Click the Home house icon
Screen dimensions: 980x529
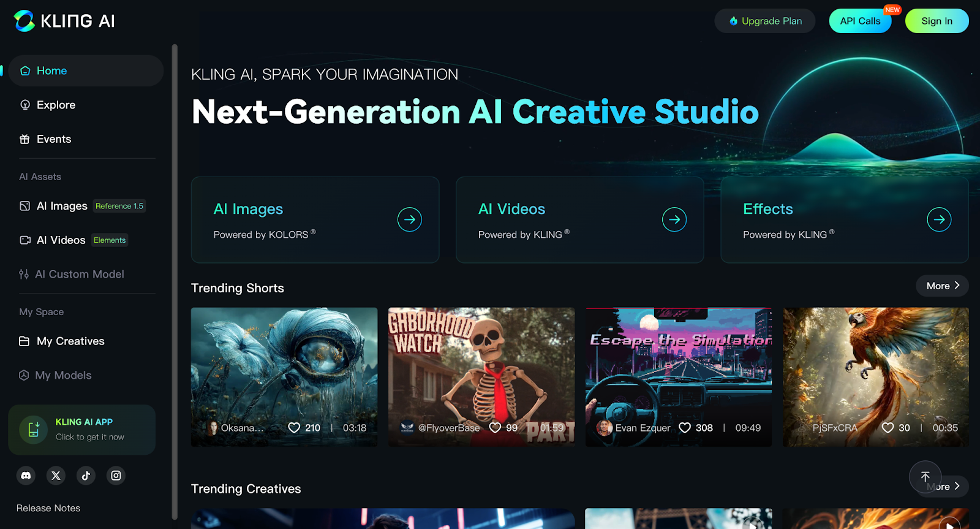(25, 70)
